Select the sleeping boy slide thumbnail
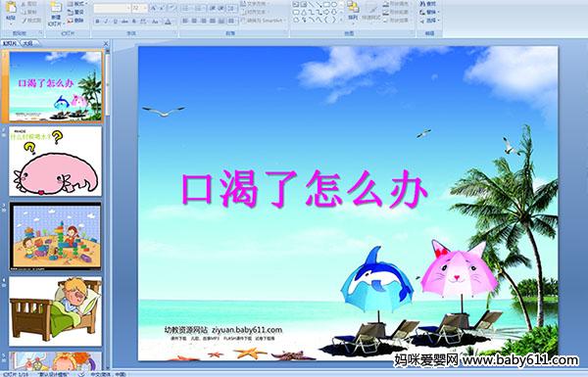The height and width of the screenshot is (377, 588). click(55, 311)
